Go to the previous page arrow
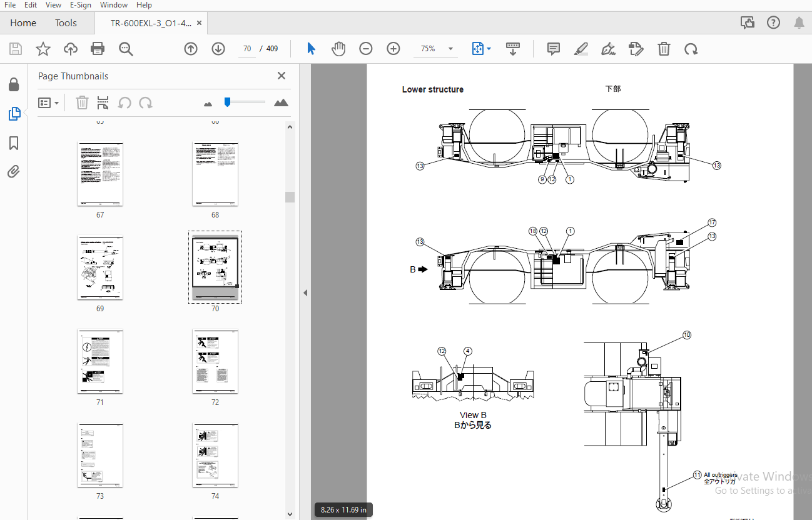The height and width of the screenshot is (520, 812). (191, 49)
